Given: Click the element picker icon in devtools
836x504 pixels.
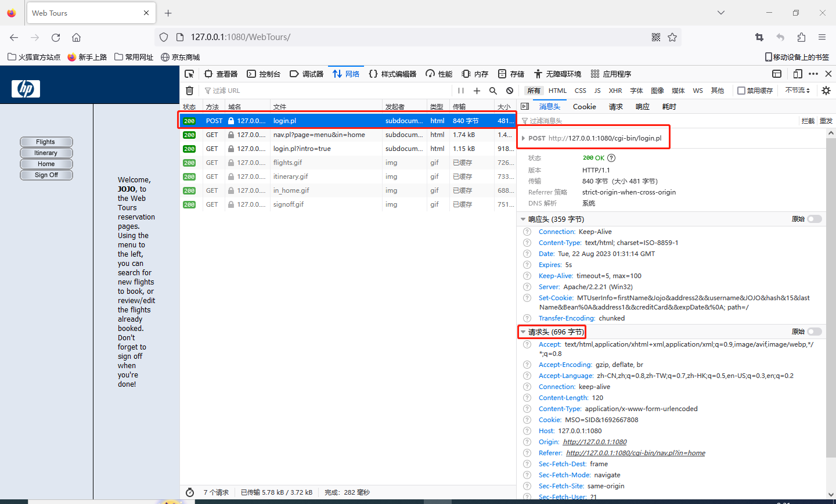Looking at the screenshot, I should [189, 74].
